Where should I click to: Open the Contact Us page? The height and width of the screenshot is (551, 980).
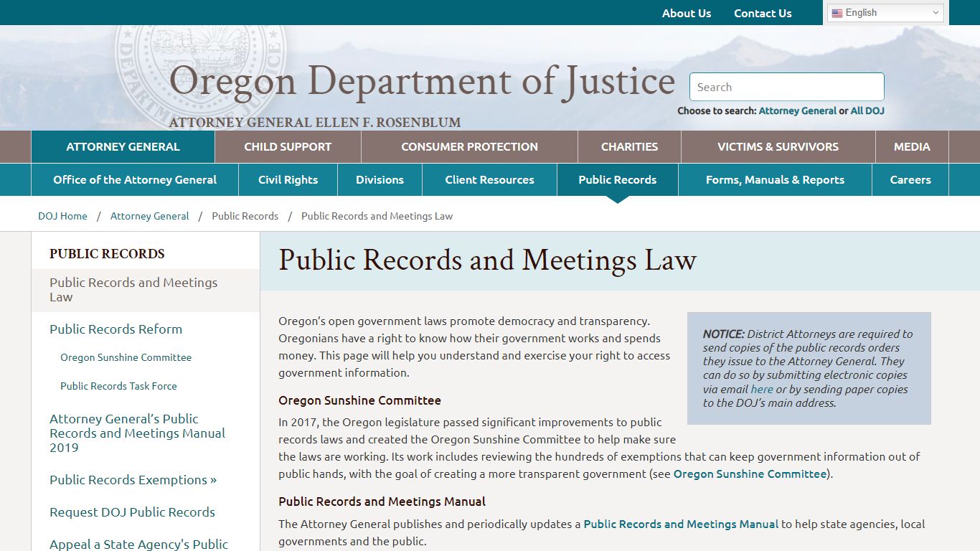[763, 13]
